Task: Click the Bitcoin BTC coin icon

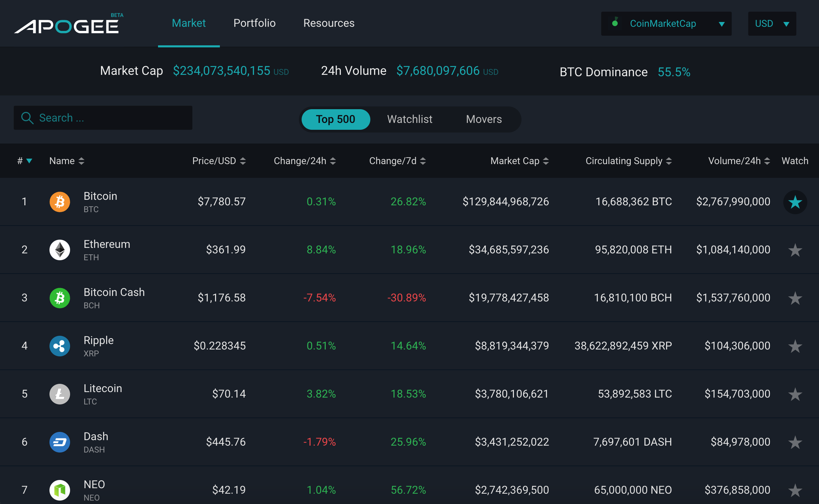Action: click(x=60, y=202)
